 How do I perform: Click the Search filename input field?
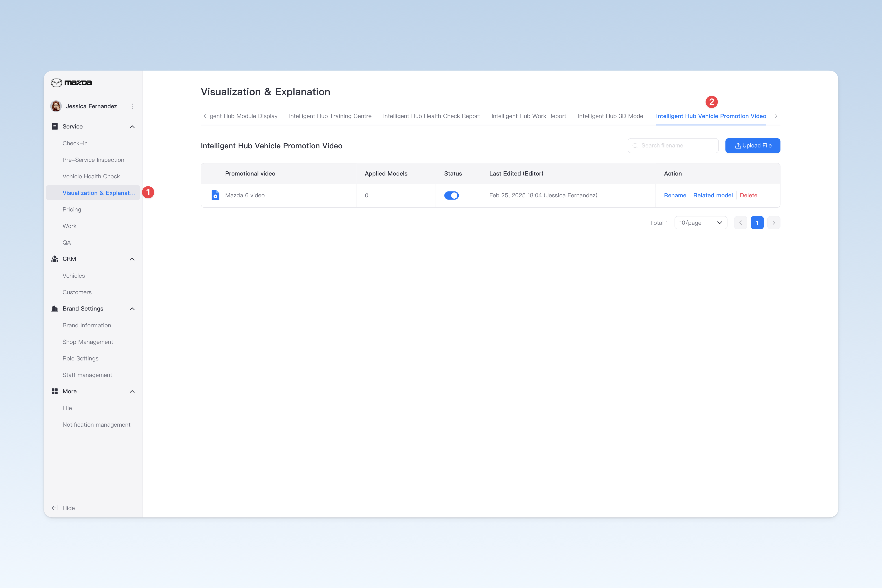(x=673, y=145)
